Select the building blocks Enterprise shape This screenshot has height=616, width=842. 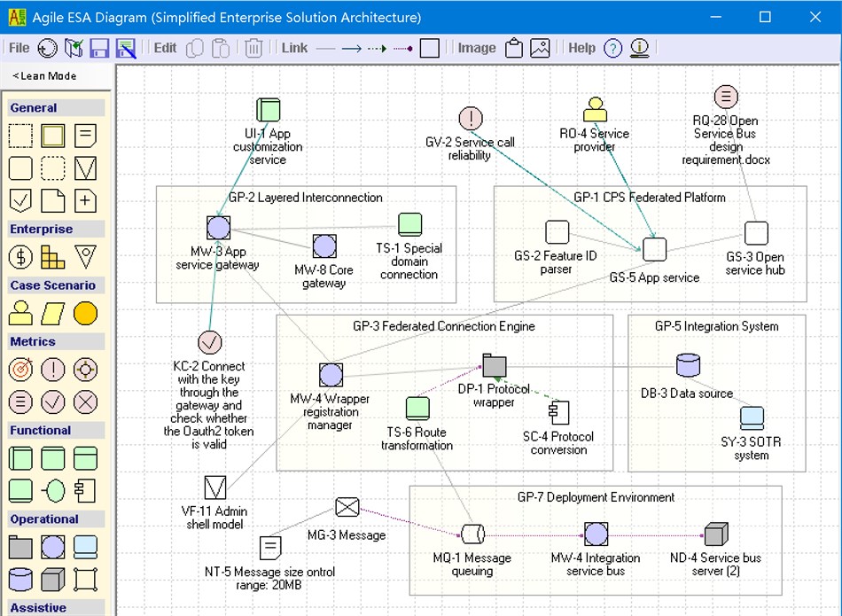[x=52, y=257]
